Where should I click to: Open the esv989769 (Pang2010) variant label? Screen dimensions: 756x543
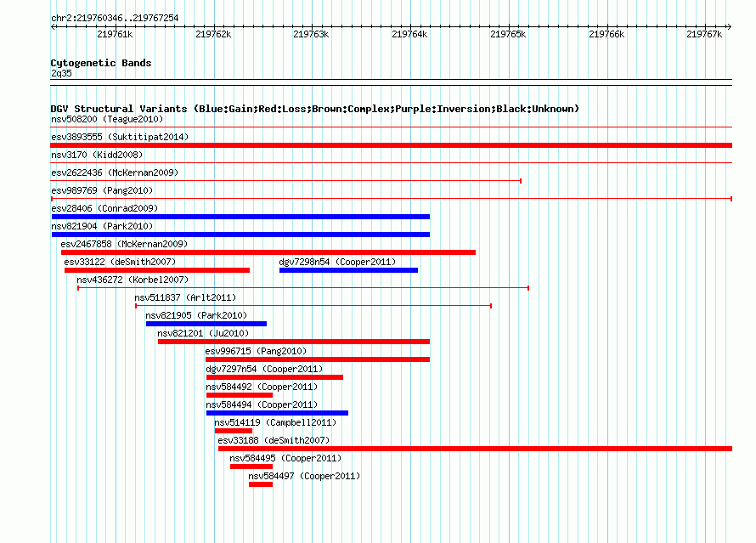[102, 190]
